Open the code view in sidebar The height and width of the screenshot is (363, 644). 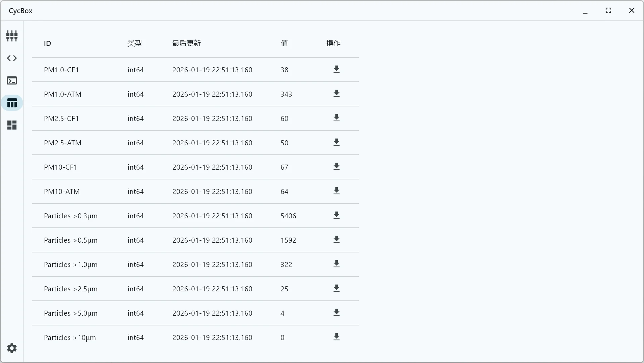pos(12,58)
